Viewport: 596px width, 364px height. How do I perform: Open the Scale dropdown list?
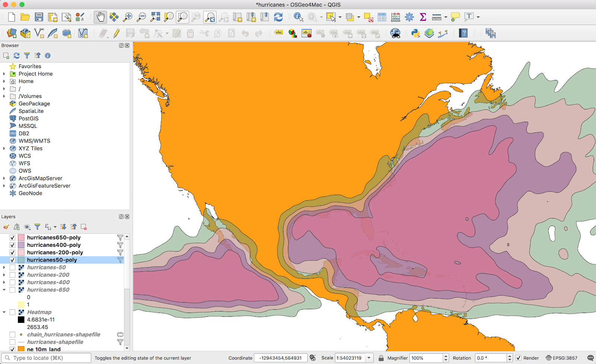coord(369,358)
